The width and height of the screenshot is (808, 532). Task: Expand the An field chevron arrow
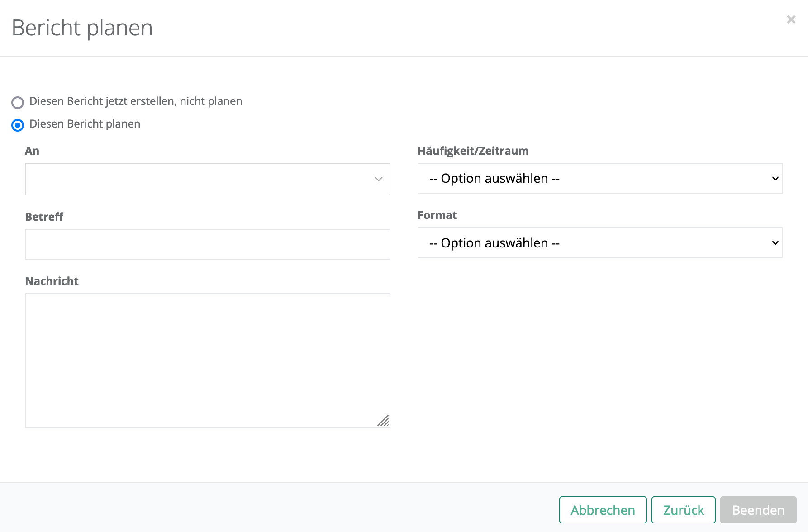tap(379, 179)
